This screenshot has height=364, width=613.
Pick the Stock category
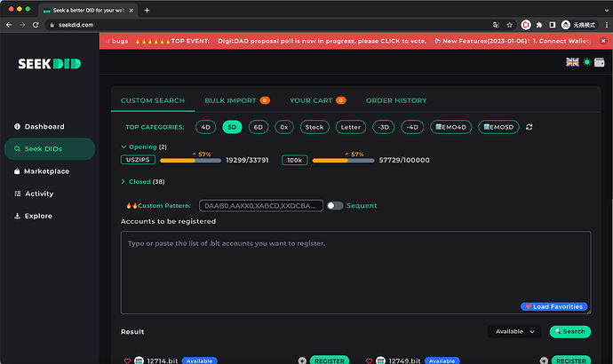pos(314,127)
